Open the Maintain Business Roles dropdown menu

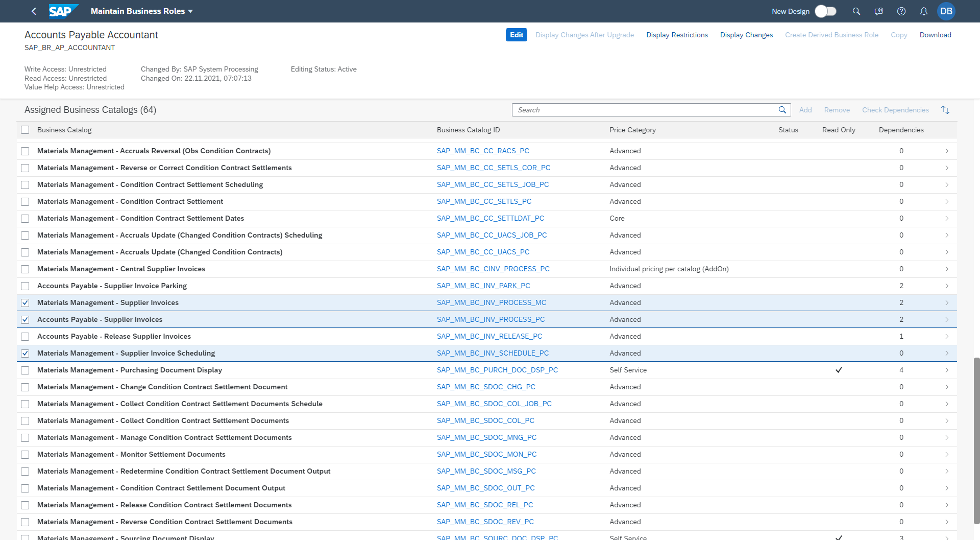point(142,11)
